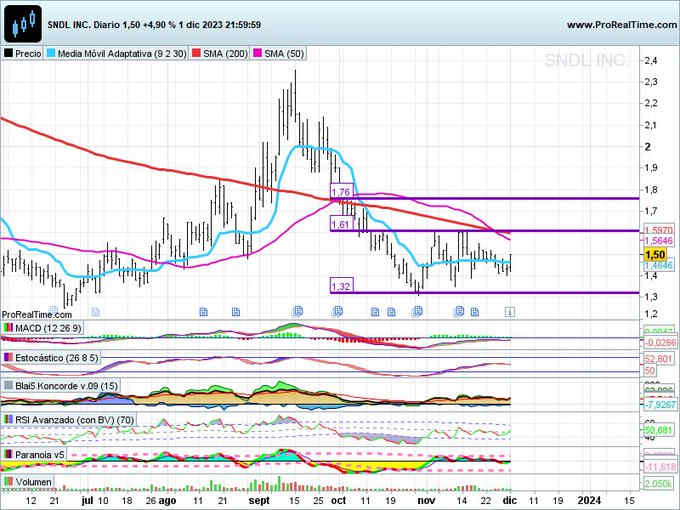
Task: Click the 50,681 RSI value tag
Action: [658, 430]
